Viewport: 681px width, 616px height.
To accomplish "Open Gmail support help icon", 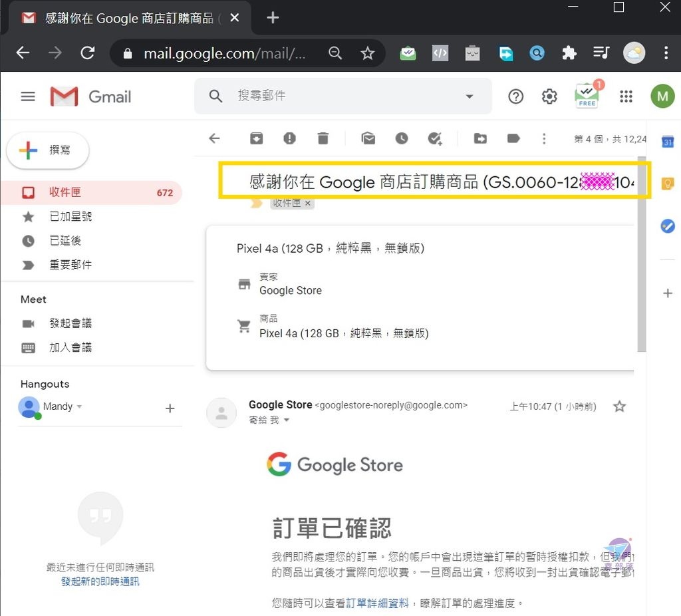I will (x=515, y=96).
